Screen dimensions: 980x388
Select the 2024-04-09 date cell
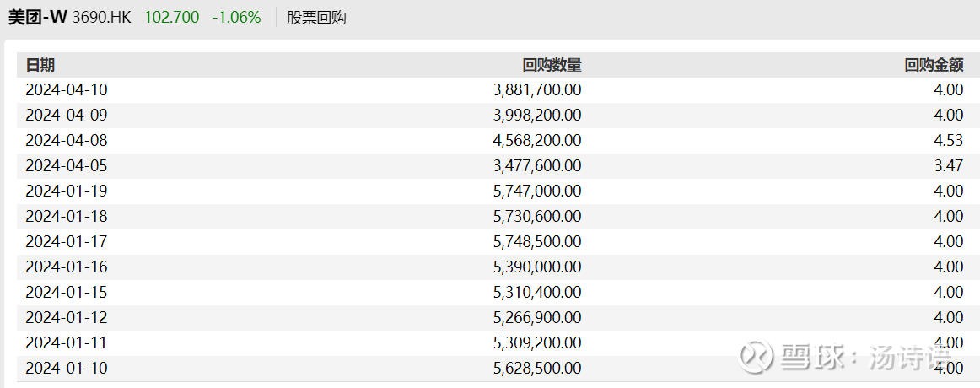click(x=67, y=116)
